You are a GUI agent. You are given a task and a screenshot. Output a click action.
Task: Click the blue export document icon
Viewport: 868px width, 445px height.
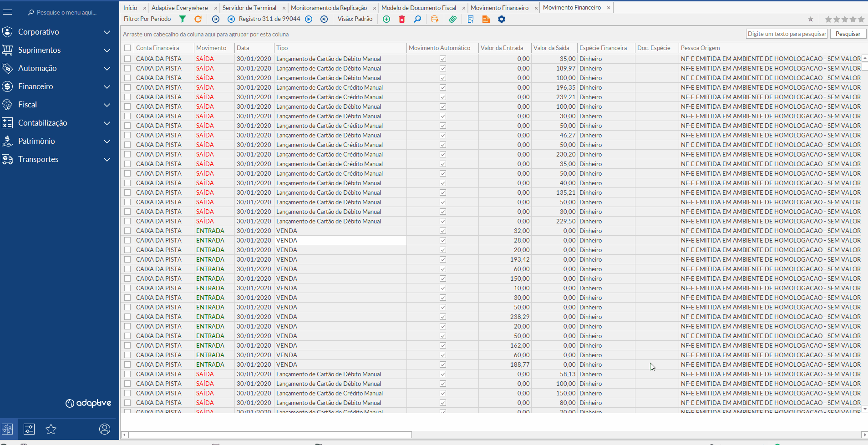point(471,19)
